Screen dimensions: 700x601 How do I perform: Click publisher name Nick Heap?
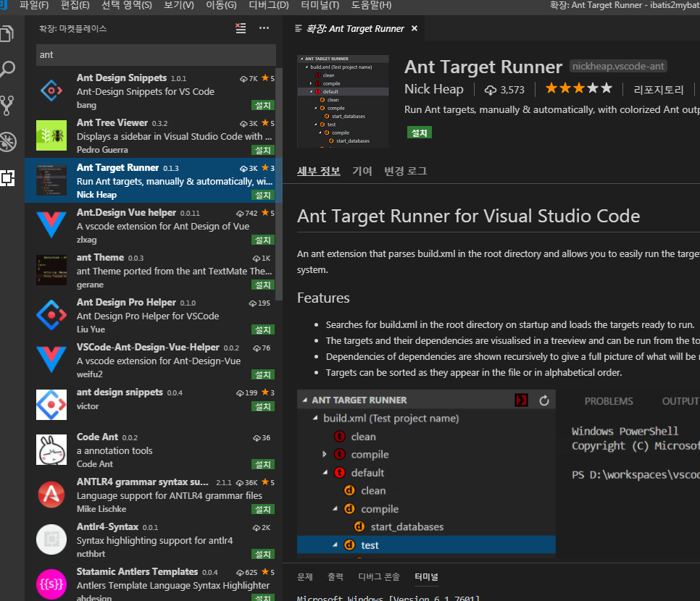click(433, 89)
